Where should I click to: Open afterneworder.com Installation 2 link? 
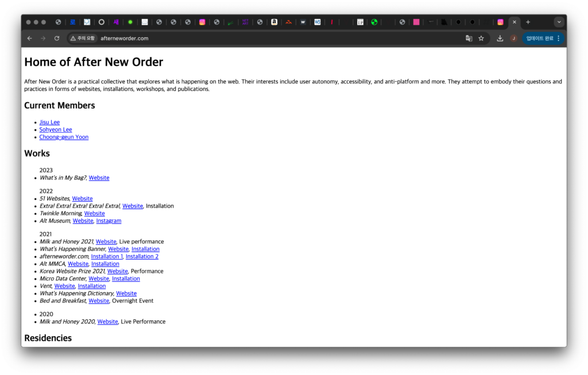pos(142,257)
